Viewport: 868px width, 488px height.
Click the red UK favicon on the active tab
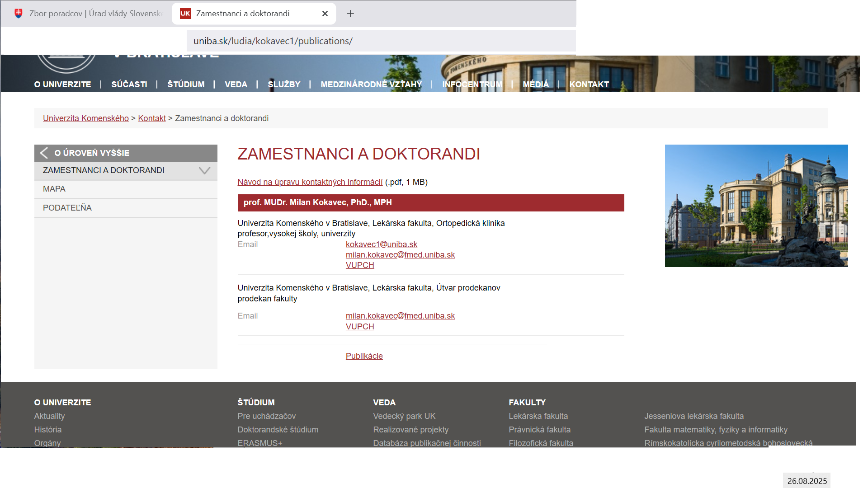(185, 14)
